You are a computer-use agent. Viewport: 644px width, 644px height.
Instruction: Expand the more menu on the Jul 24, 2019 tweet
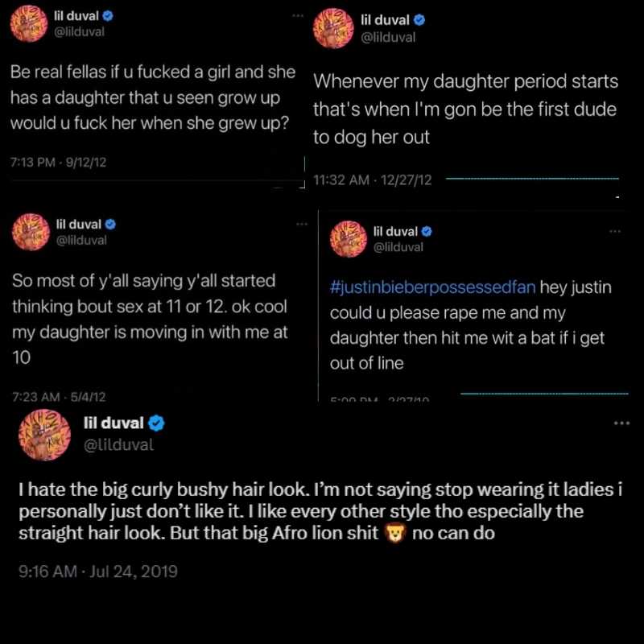coord(621,423)
